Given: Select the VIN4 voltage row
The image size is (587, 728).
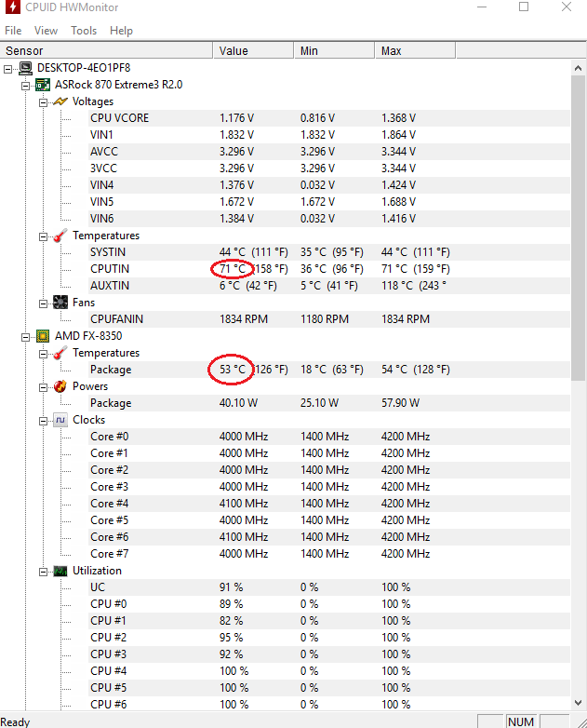Looking at the screenshot, I should click(329, 184).
